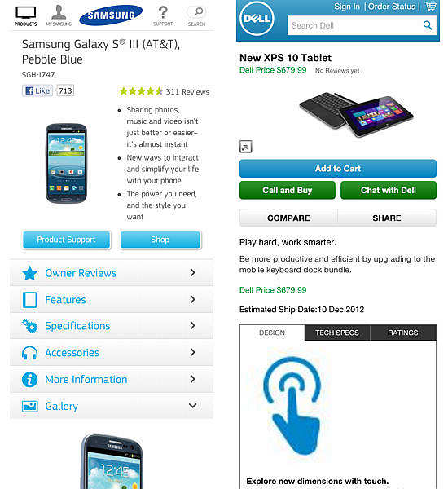Expand the Specifications section

112,326
